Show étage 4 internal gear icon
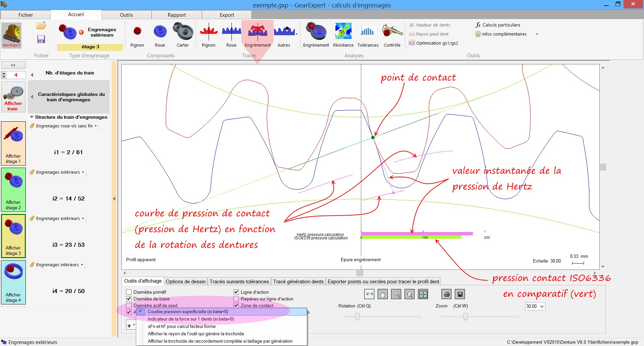 pos(13,282)
